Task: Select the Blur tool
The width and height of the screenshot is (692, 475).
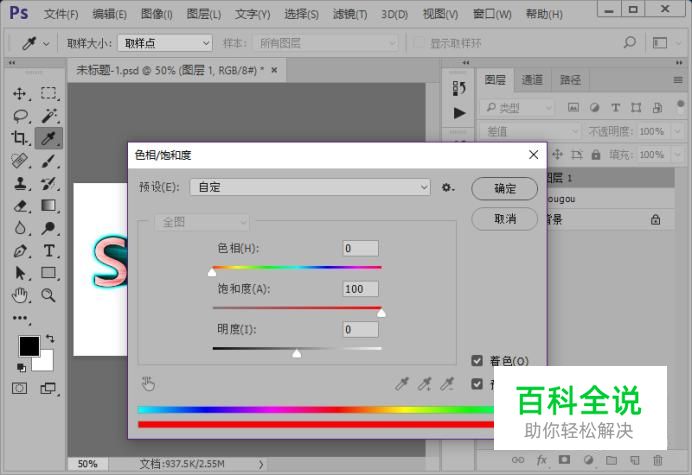Action: tap(20, 228)
